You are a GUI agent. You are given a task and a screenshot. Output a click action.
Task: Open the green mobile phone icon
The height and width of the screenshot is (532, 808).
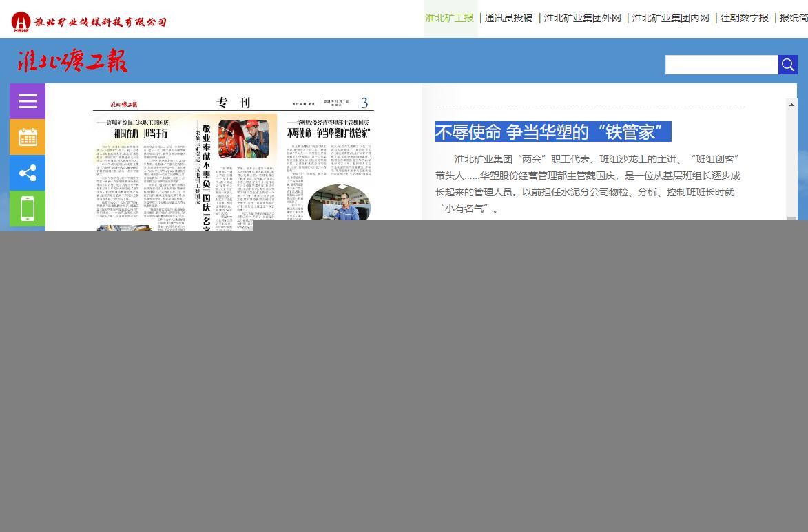tap(28, 208)
